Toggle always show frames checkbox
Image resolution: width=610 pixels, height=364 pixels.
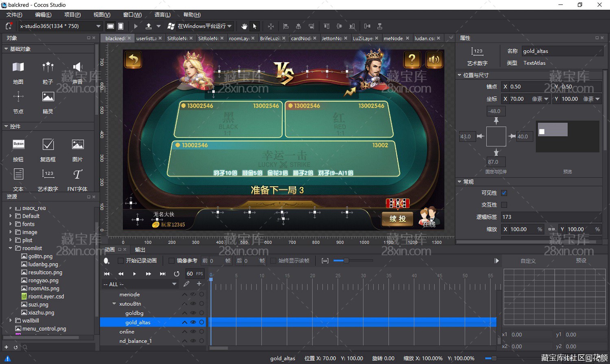[273, 261]
